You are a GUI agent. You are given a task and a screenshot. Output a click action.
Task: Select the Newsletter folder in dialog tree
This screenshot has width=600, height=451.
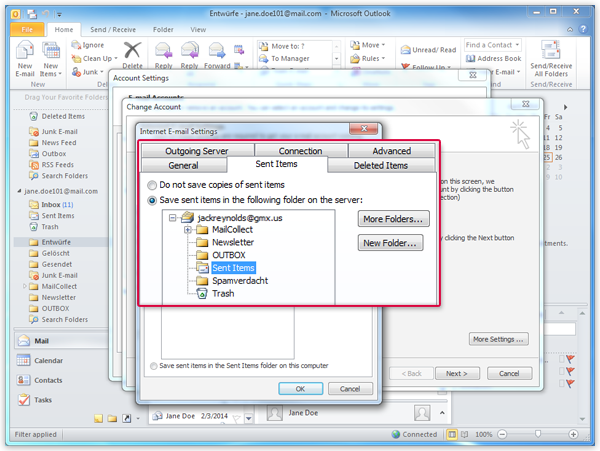coord(233,242)
